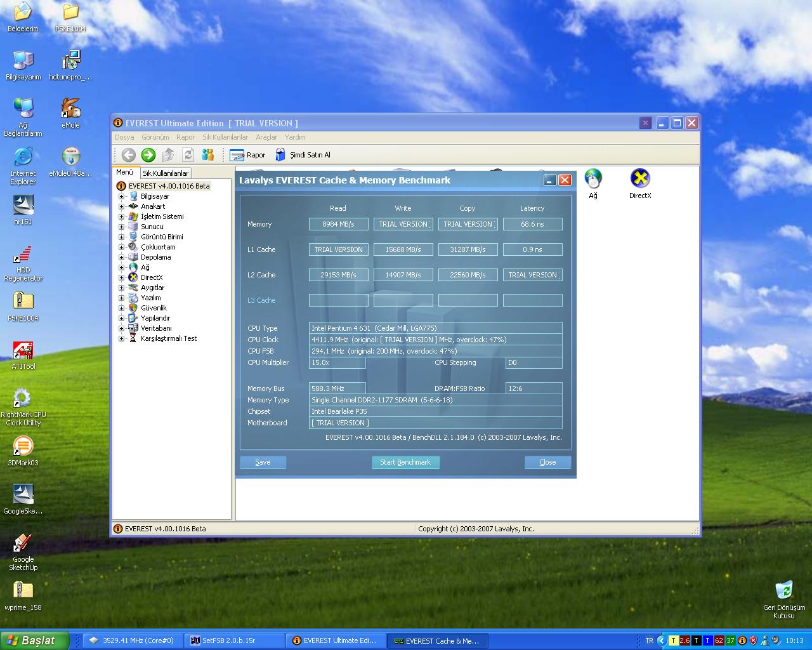Expand the Depolama tree node
The image size is (812, 650).
point(122,257)
